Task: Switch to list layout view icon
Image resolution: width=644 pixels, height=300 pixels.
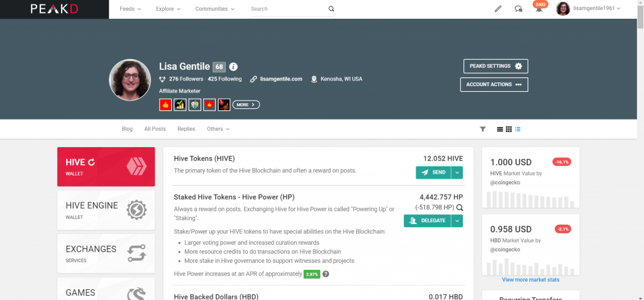Action: 500,129
